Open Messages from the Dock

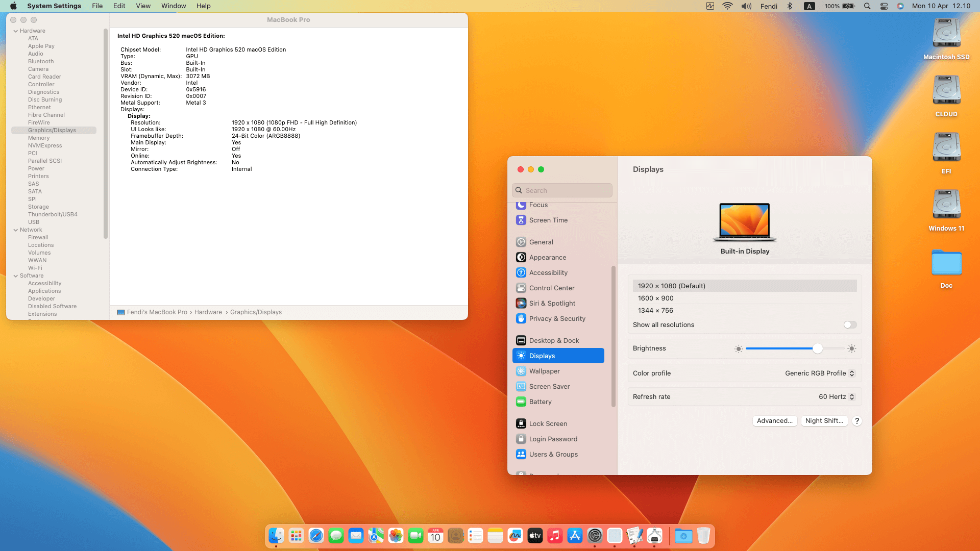(x=336, y=536)
